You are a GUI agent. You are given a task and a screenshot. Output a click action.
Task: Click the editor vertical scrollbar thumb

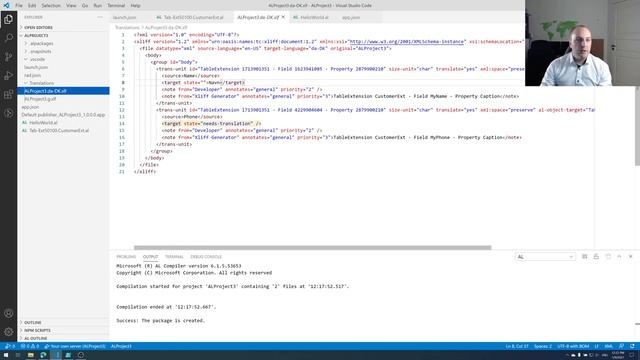point(638,126)
